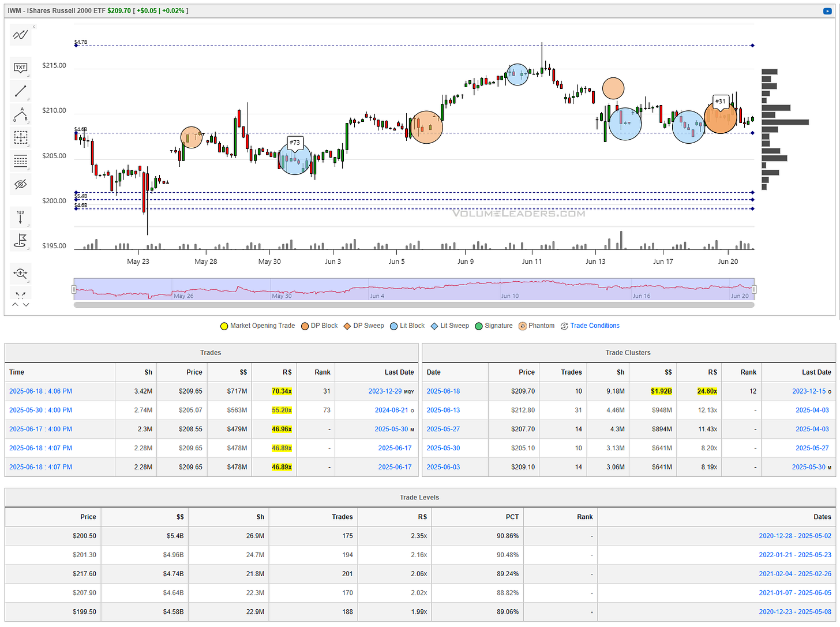Sort Trade Clusters by Date column
The height and width of the screenshot is (627, 840).
tap(434, 372)
